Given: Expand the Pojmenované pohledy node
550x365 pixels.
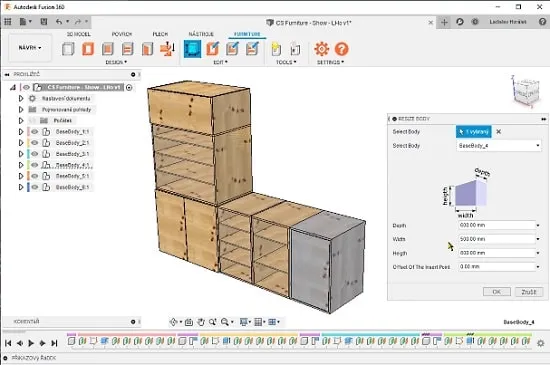Looking at the screenshot, I should click(21, 110).
